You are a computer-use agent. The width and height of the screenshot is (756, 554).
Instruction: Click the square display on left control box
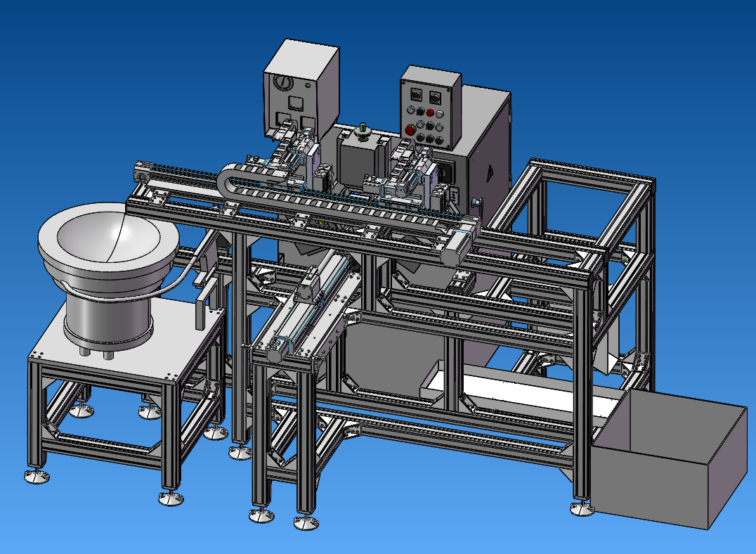pyautogui.click(x=296, y=105)
